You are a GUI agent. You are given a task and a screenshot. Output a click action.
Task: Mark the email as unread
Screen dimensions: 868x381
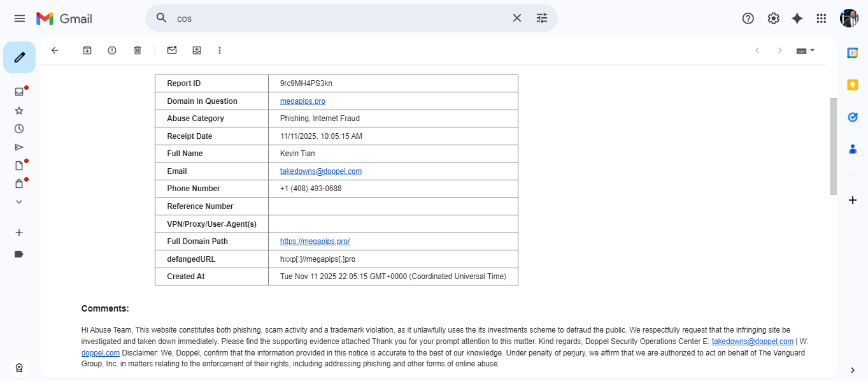point(172,50)
